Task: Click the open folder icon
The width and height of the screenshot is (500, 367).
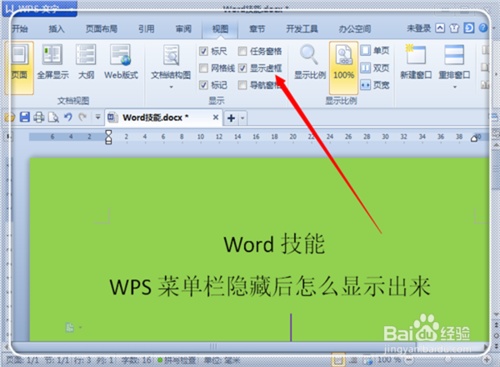Action: pyautogui.click(x=9, y=117)
